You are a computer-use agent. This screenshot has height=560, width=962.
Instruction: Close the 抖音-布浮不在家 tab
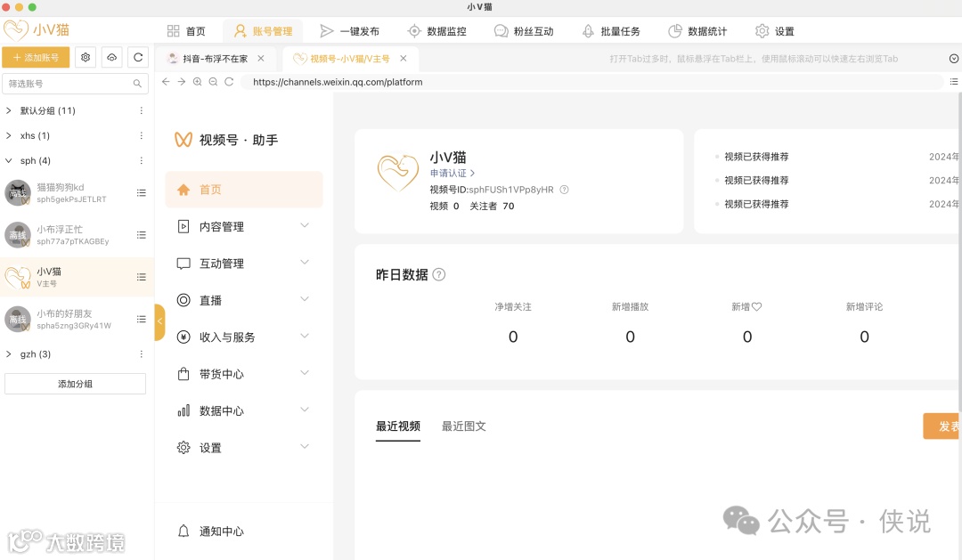(261, 58)
